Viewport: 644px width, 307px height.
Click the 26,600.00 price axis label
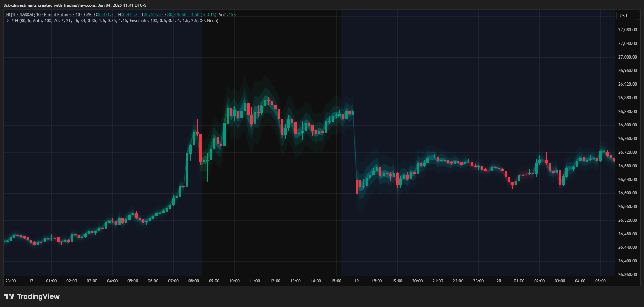coord(628,193)
